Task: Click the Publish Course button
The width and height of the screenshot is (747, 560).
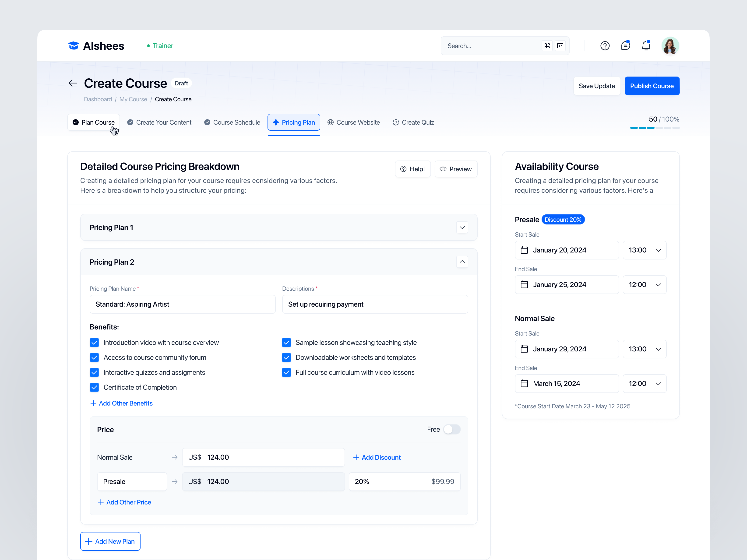Action: click(x=652, y=86)
